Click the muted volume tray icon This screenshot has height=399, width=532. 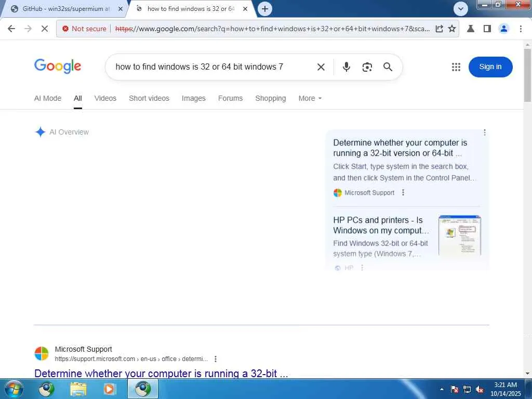pos(480,389)
